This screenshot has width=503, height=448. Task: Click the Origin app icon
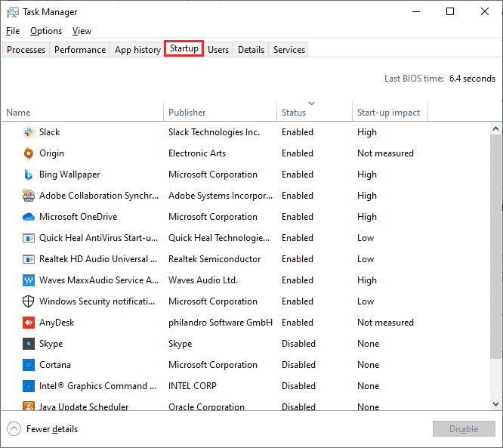29,153
